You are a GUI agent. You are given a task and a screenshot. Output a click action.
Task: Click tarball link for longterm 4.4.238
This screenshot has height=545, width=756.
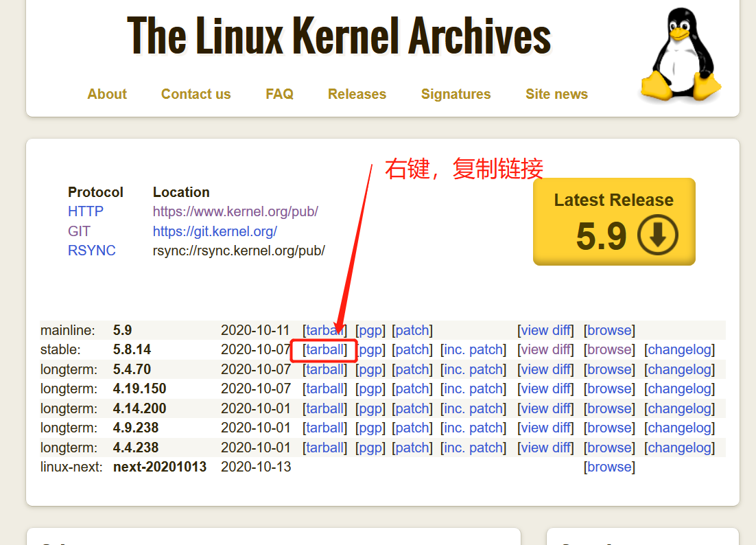[325, 448]
